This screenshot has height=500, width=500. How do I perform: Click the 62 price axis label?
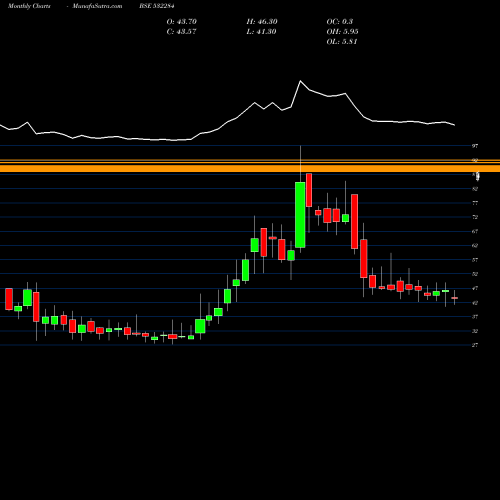coord(475,246)
